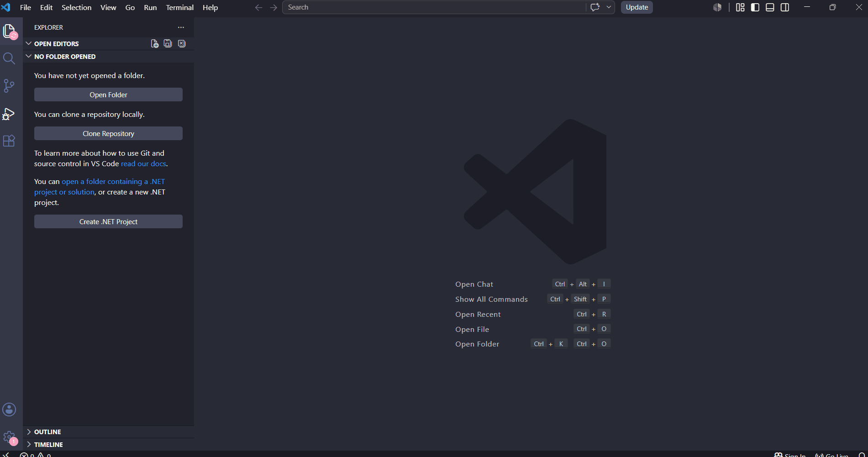This screenshot has height=457, width=868.
Task: Click the 'Show All Commands' shortcut text
Action: 491,299
